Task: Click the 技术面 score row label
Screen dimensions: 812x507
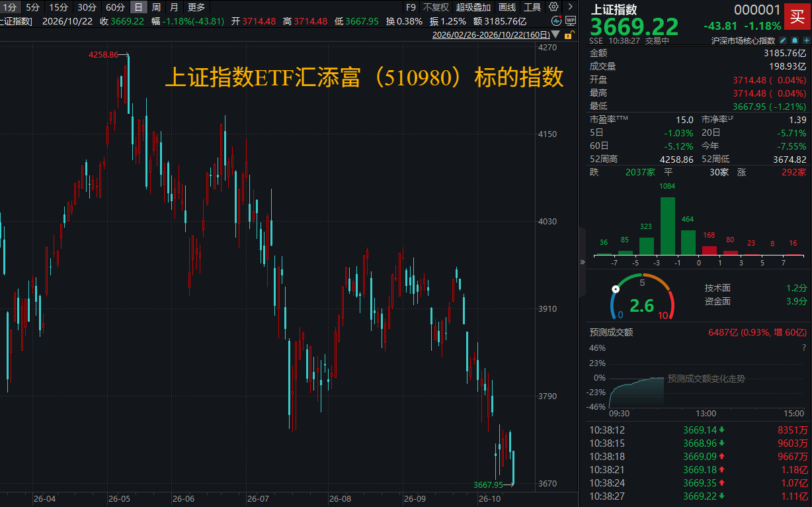Action: pyautogui.click(x=718, y=289)
